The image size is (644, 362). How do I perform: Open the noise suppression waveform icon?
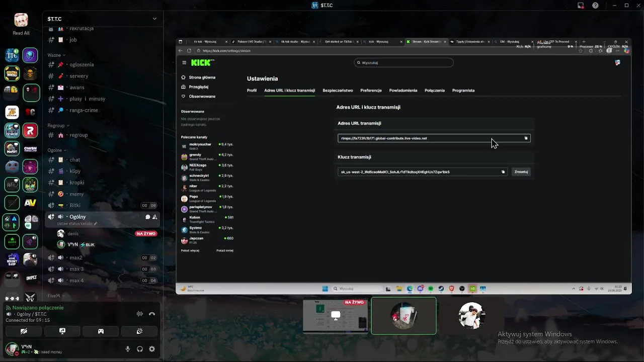(x=140, y=314)
